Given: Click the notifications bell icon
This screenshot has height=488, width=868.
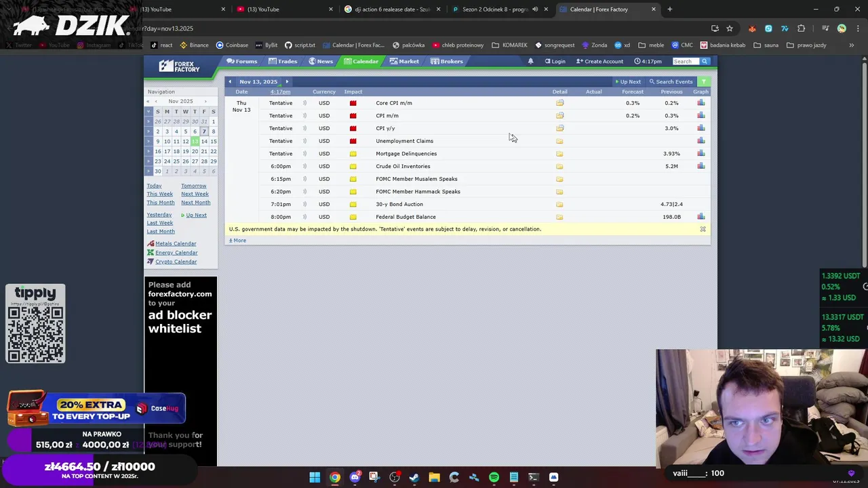Looking at the screenshot, I should point(530,61).
